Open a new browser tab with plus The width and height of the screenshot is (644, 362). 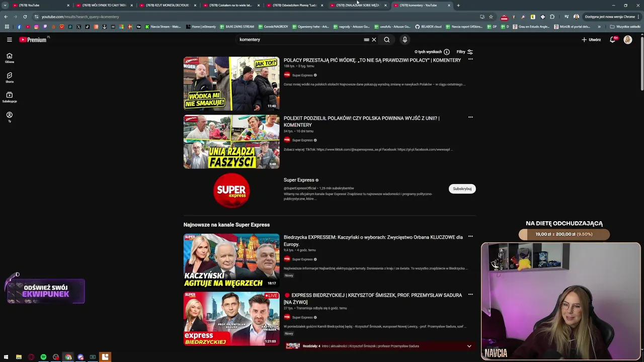[458, 6]
